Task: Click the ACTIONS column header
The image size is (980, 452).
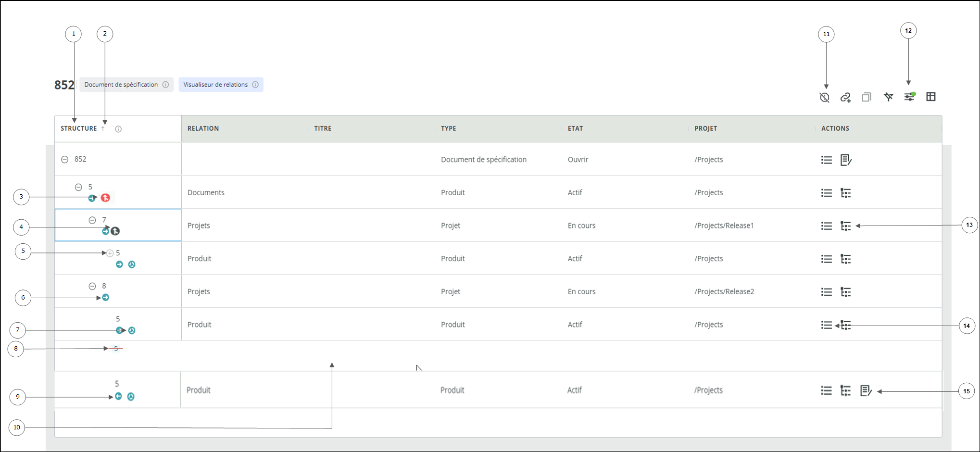Action: click(835, 128)
